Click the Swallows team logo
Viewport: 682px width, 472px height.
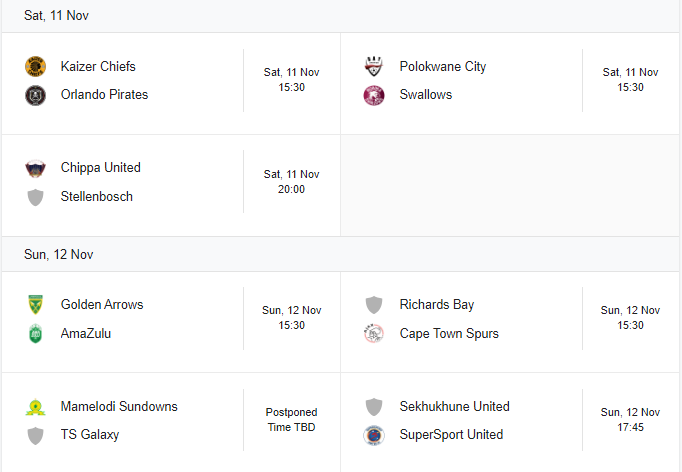(x=374, y=95)
